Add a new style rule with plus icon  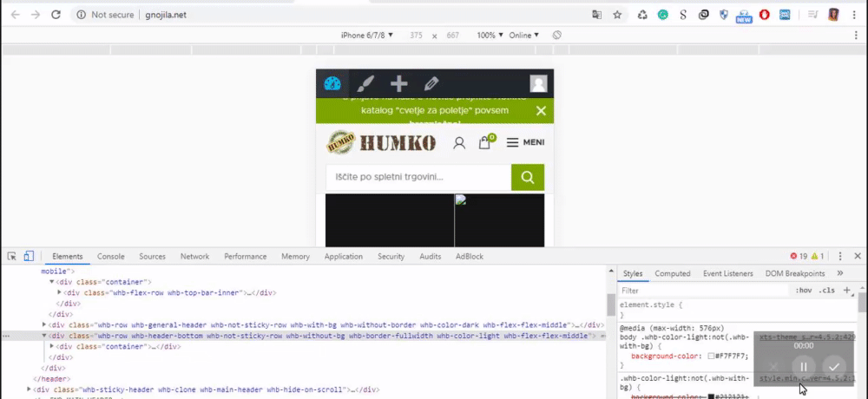click(846, 290)
